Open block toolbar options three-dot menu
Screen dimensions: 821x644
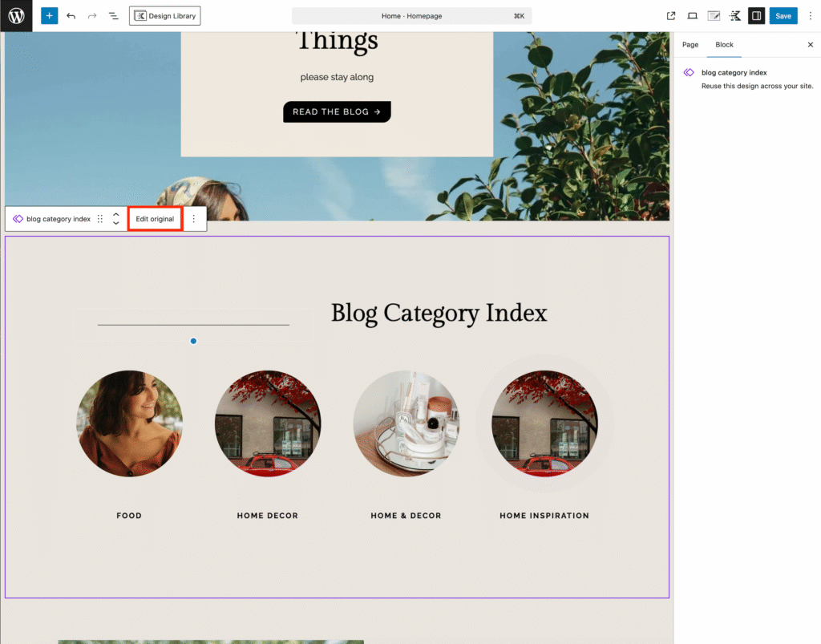[193, 219]
